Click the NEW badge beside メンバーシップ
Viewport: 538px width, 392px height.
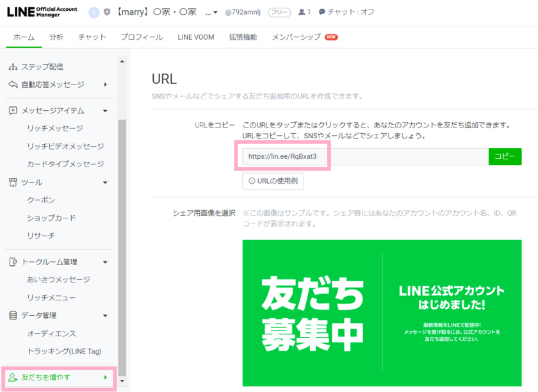click(331, 37)
